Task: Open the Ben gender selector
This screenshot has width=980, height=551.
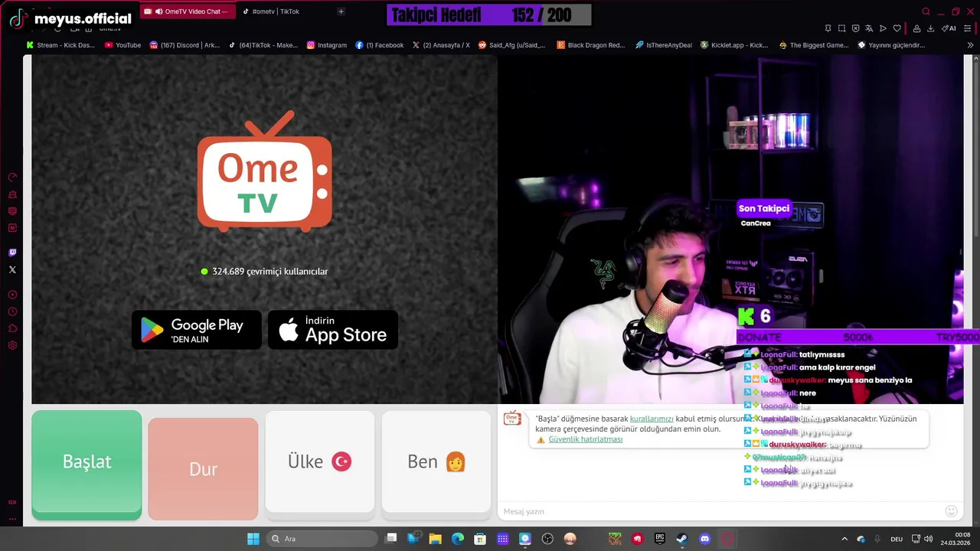Action: pos(436,461)
